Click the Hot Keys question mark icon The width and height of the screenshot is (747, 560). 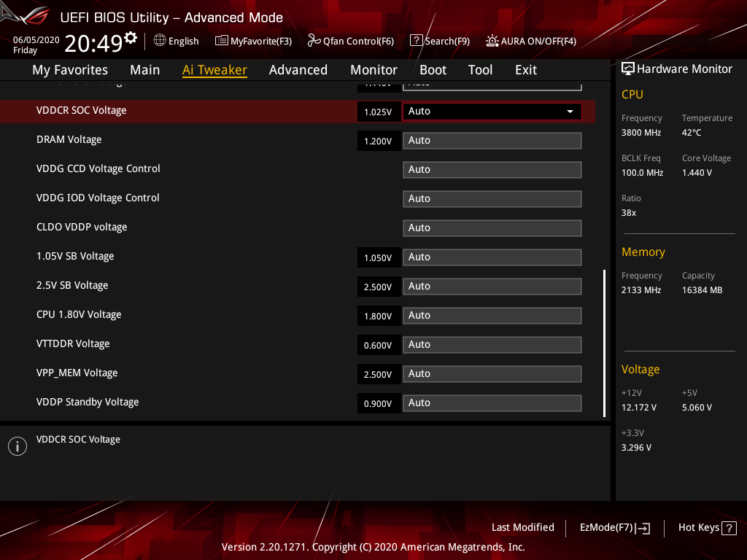point(729,528)
